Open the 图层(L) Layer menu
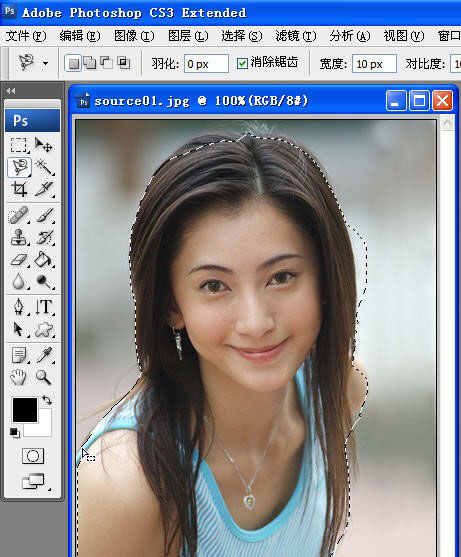Image resolution: width=461 pixels, height=557 pixels. pos(188,36)
